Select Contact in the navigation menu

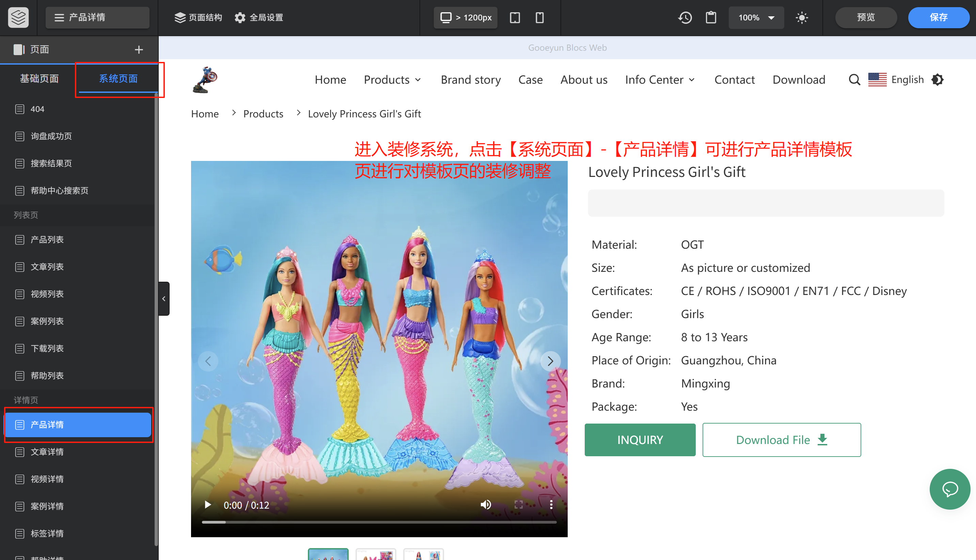tap(734, 80)
